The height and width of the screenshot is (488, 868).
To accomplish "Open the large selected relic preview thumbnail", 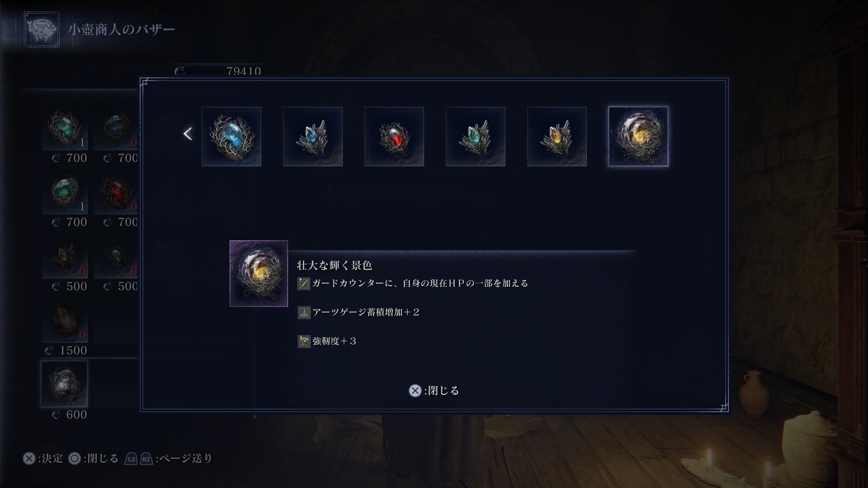I will click(259, 273).
